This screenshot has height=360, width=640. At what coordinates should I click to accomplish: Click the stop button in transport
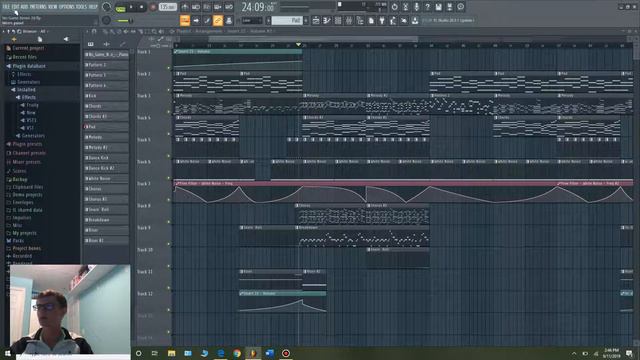[142, 7]
